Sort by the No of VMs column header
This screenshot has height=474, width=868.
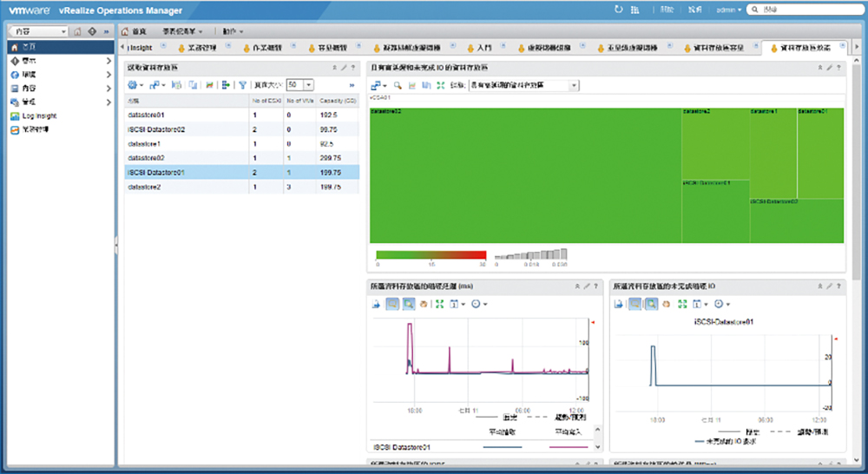pos(300,101)
